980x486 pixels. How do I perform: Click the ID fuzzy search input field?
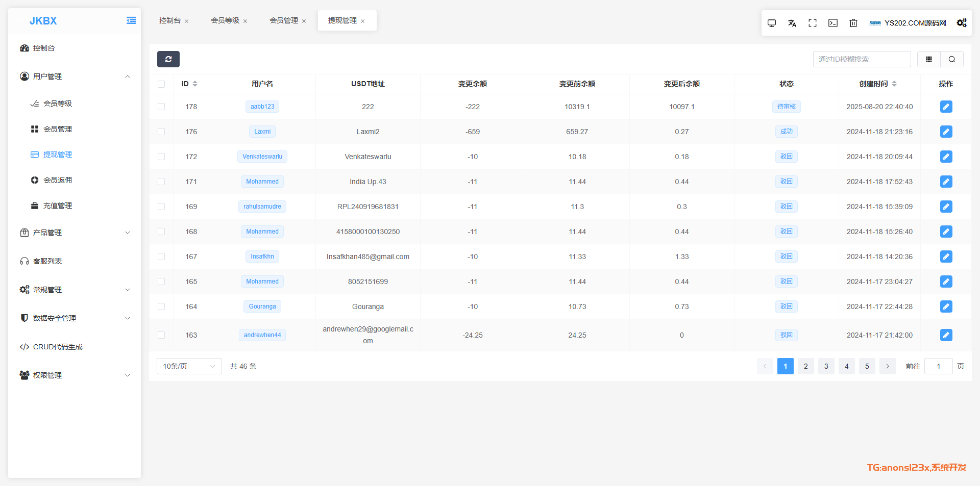pos(861,59)
